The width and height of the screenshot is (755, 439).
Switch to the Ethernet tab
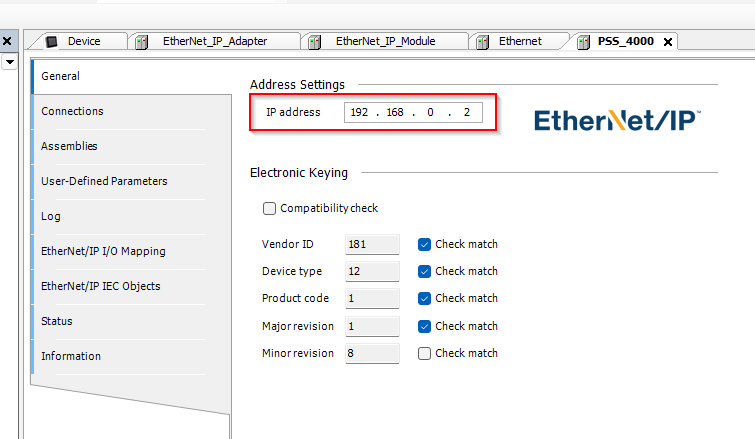click(520, 41)
